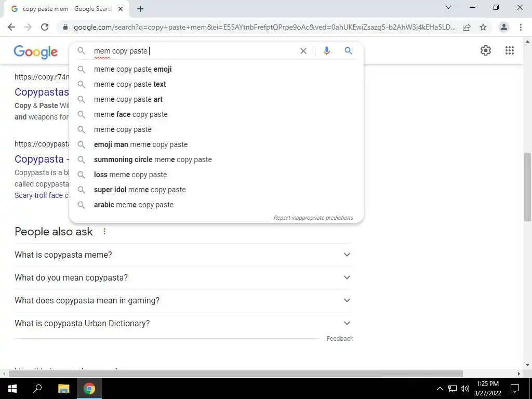
Task: Choose suggestion loss meme copy paste
Action: [x=216, y=175]
